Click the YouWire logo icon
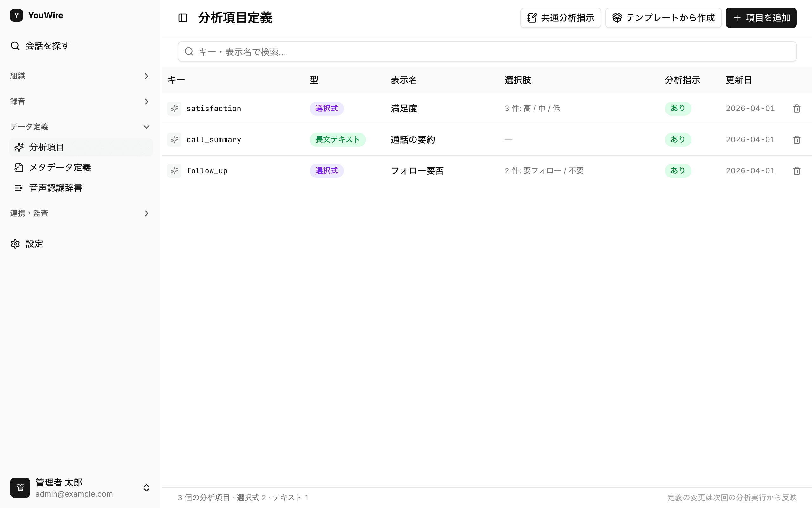This screenshot has width=812, height=508. click(16, 16)
